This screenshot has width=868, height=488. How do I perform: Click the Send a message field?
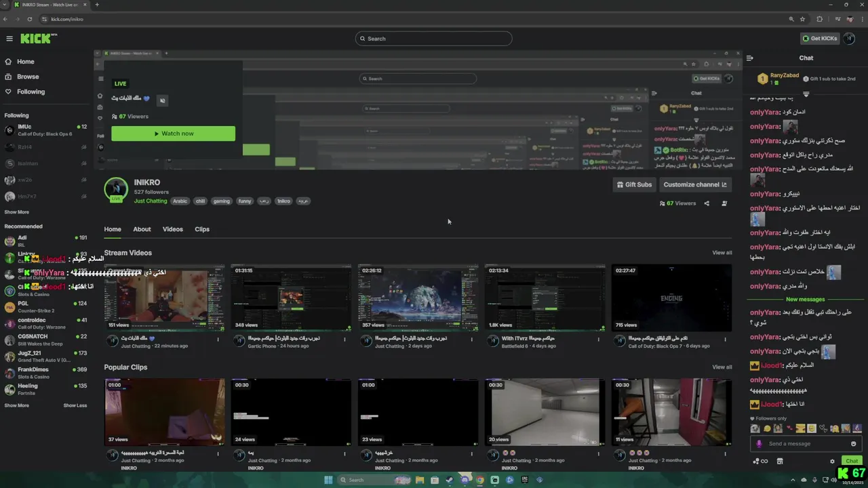coord(806,444)
